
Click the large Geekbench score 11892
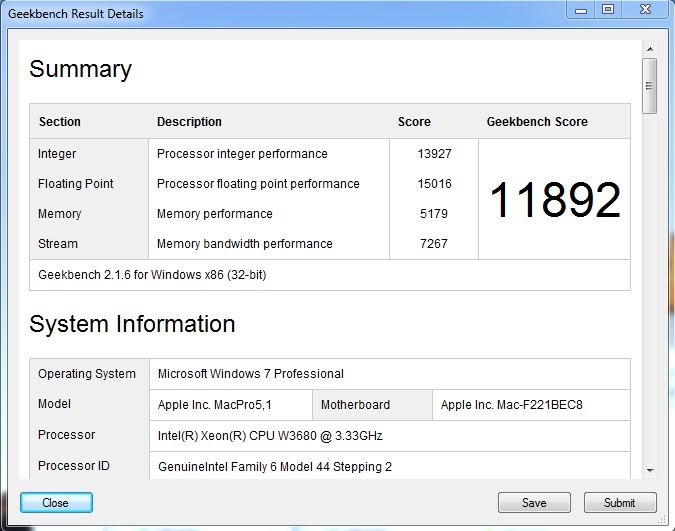coord(555,200)
